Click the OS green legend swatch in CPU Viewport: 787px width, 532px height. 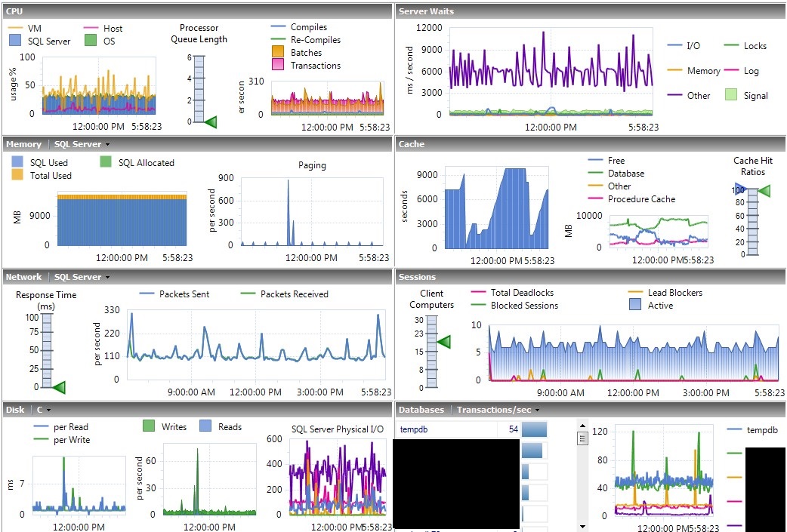91,42
